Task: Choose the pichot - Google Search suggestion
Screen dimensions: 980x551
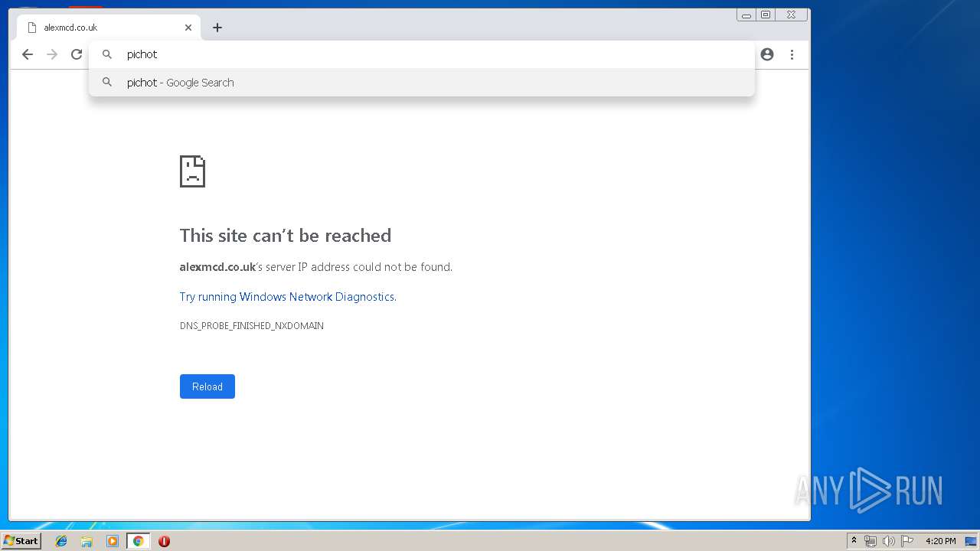Action: [421, 83]
